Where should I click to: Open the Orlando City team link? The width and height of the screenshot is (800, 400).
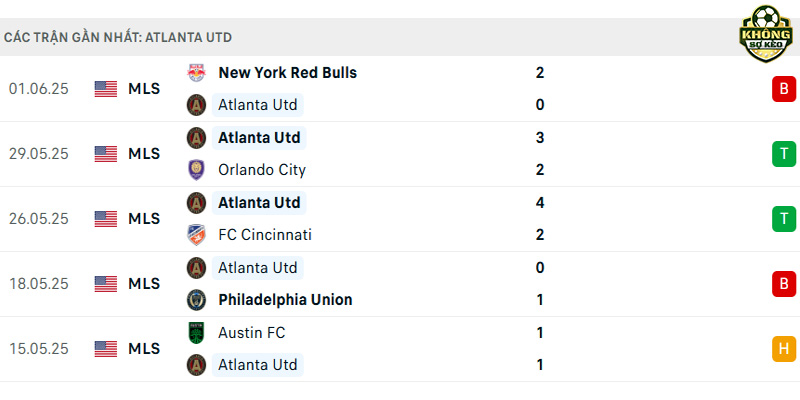[x=262, y=170]
